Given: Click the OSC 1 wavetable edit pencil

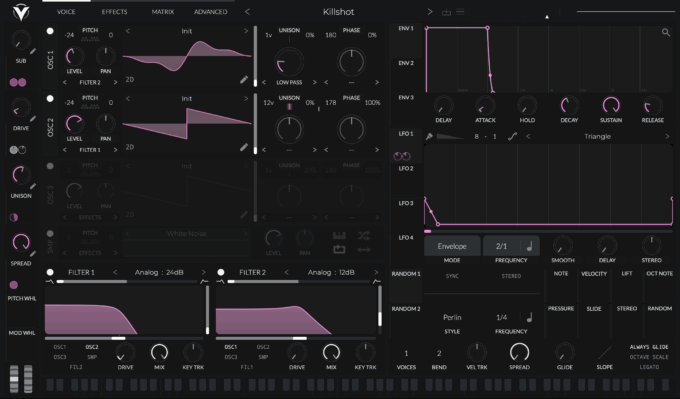Looking at the screenshot, I should click(244, 79).
